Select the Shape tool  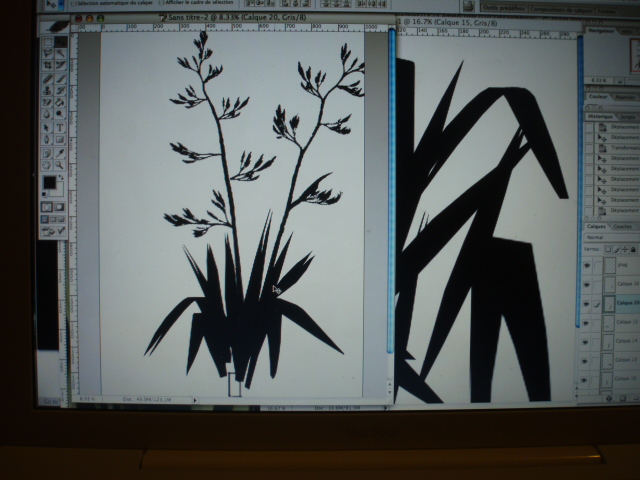click(x=60, y=140)
